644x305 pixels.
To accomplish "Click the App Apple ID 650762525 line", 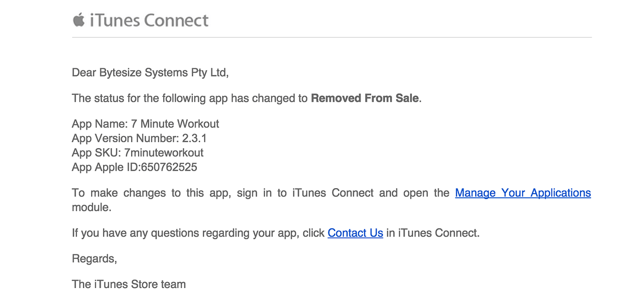I will [134, 167].
